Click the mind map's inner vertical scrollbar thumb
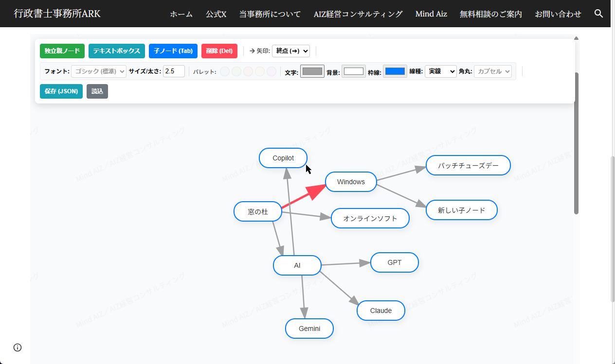This screenshot has width=615, height=364. point(576,143)
